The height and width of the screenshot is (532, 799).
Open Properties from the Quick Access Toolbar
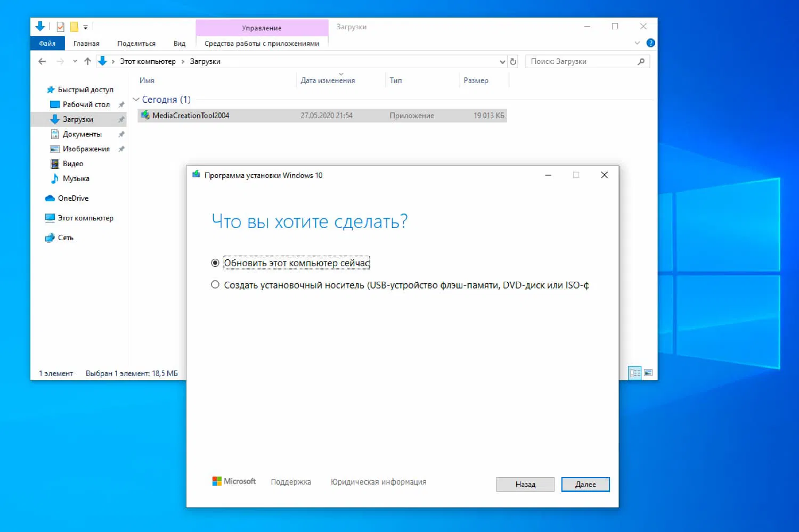click(x=60, y=27)
